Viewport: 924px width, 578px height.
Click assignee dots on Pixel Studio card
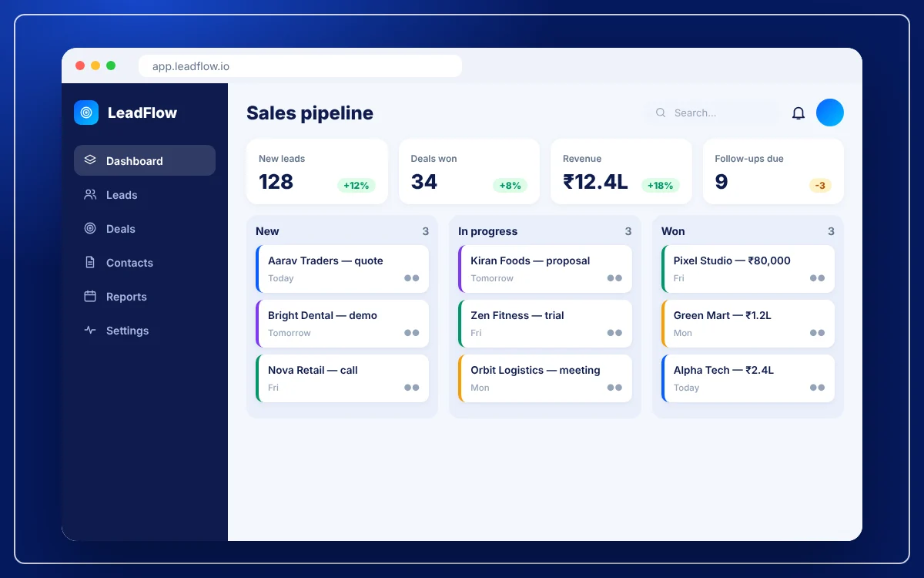[818, 278]
